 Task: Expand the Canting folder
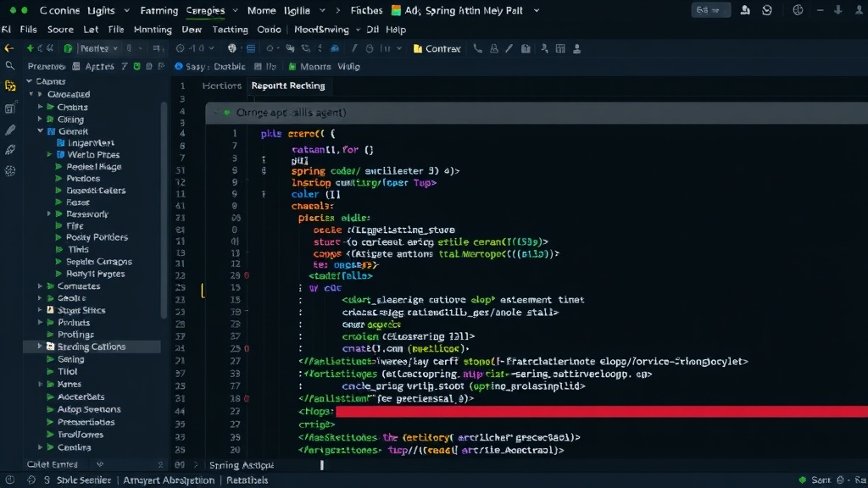[x=40, y=447]
